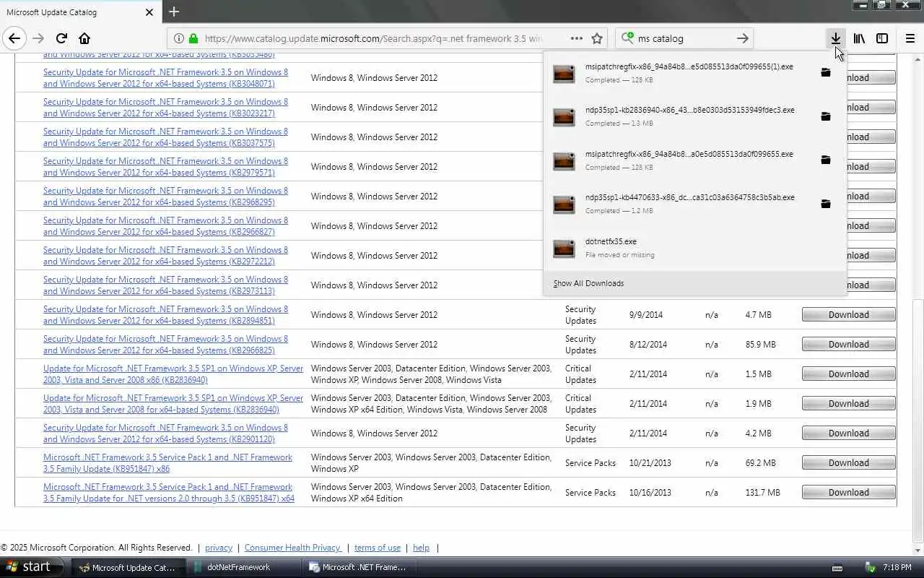Open KB2836940 x64-based Systems update link

coord(173,404)
